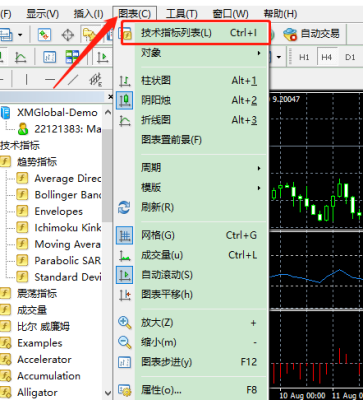The width and height of the screenshot is (363, 400).
Task: Select Standard Deviation indicator
Action: tap(68, 277)
